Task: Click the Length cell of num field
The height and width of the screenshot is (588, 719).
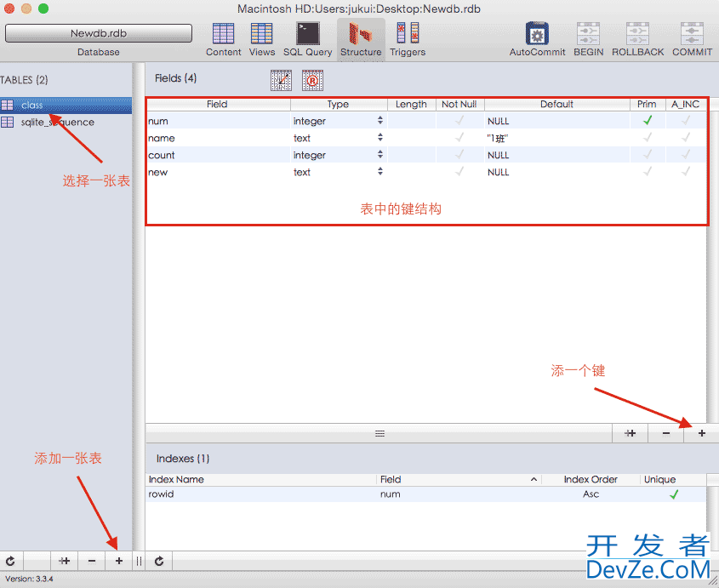Action: (x=411, y=121)
